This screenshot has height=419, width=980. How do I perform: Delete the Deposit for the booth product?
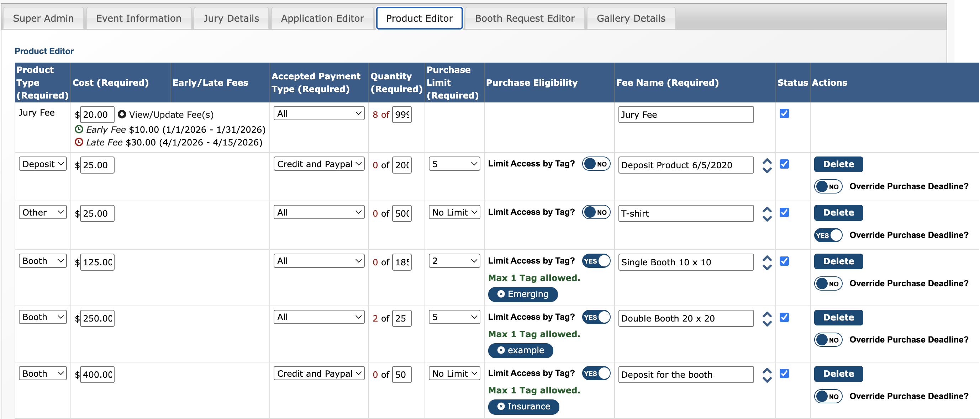point(838,373)
